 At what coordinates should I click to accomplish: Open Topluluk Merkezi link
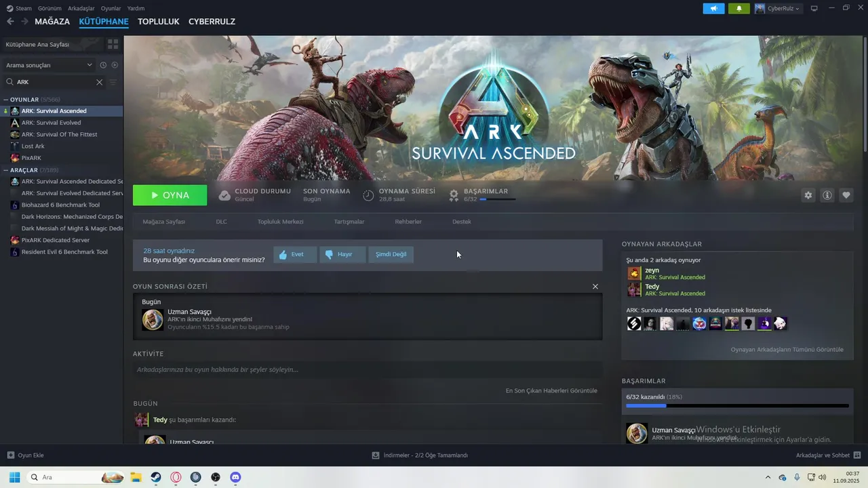pyautogui.click(x=280, y=222)
